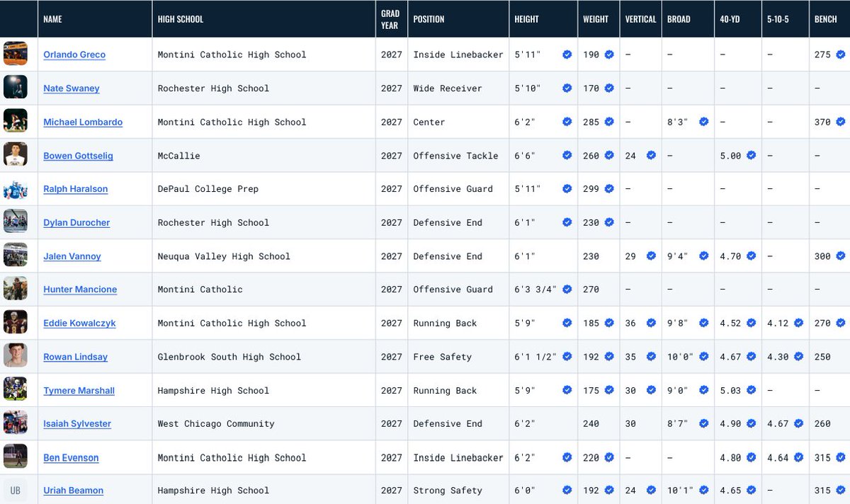Image resolution: width=850 pixels, height=504 pixels.
Task: Open Tymere Marshall's profile link
Action: pos(79,391)
